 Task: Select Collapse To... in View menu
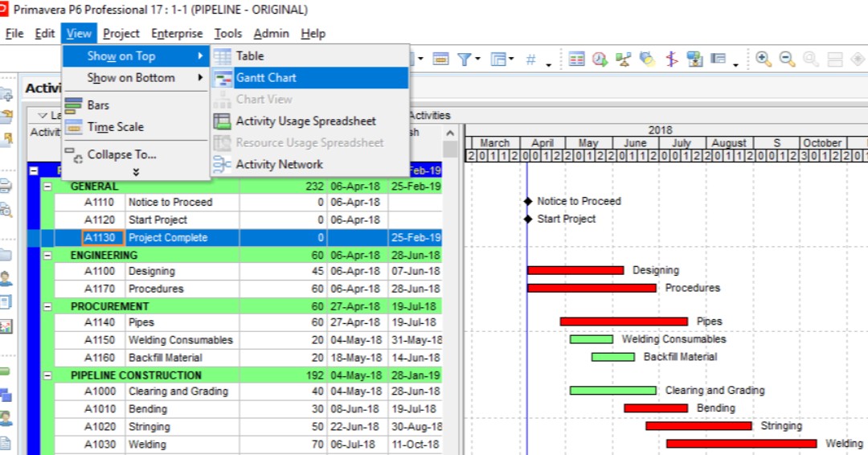136,154
